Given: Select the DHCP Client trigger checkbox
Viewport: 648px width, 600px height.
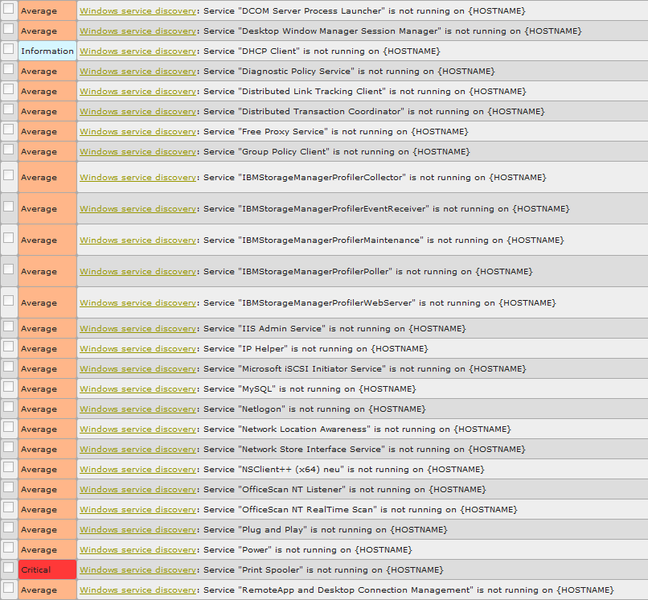Looking at the screenshot, I should click(x=9, y=49).
